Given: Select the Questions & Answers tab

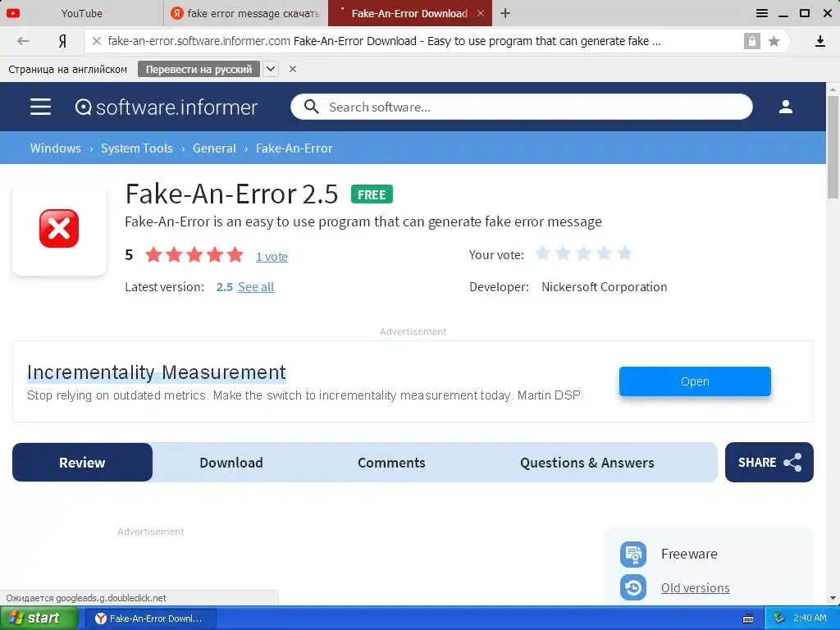Looking at the screenshot, I should pos(587,463).
